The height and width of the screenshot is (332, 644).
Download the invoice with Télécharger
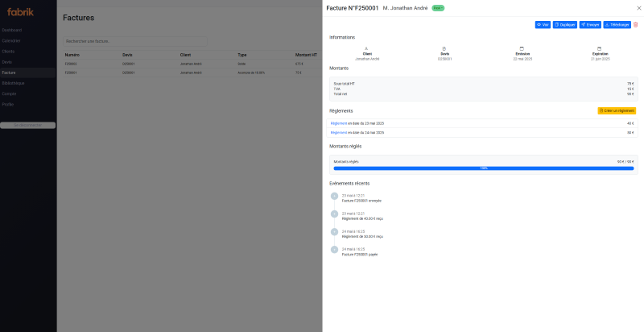coord(617,25)
